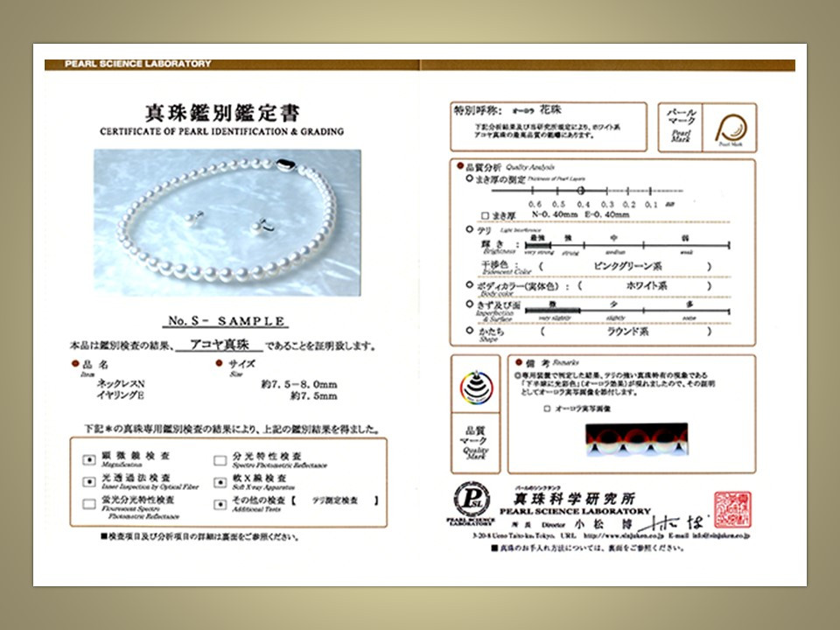This screenshot has height=630, width=840.
Task: Click the 'No. S- SAMPLE' certificate number
Action: [226, 321]
